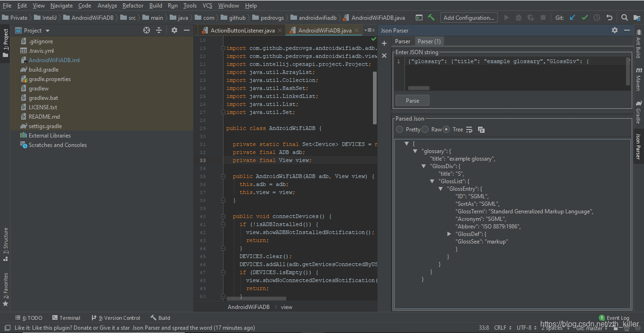Screen dimensions: 644x333
Task: Open Json Parser panel settings gear
Action: tap(615, 30)
